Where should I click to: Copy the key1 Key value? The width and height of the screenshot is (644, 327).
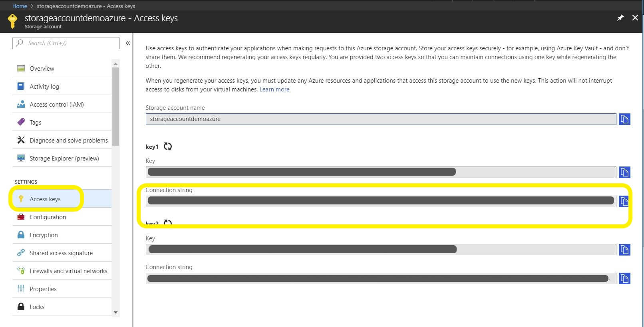(x=624, y=172)
